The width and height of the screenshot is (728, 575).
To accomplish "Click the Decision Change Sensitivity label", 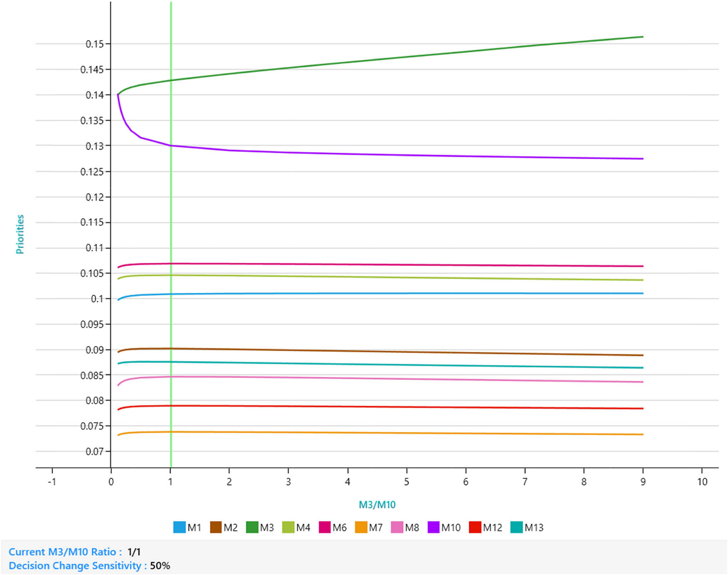I will (77, 566).
